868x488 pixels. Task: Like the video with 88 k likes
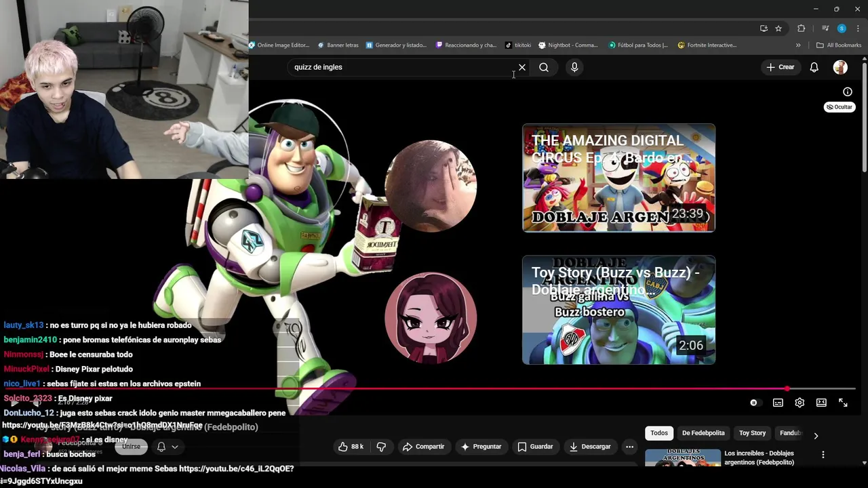[351, 447]
